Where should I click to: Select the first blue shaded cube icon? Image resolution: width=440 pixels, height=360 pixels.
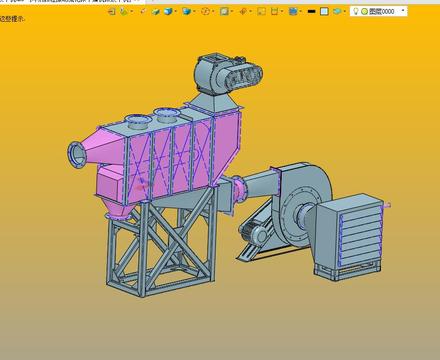(x=168, y=12)
